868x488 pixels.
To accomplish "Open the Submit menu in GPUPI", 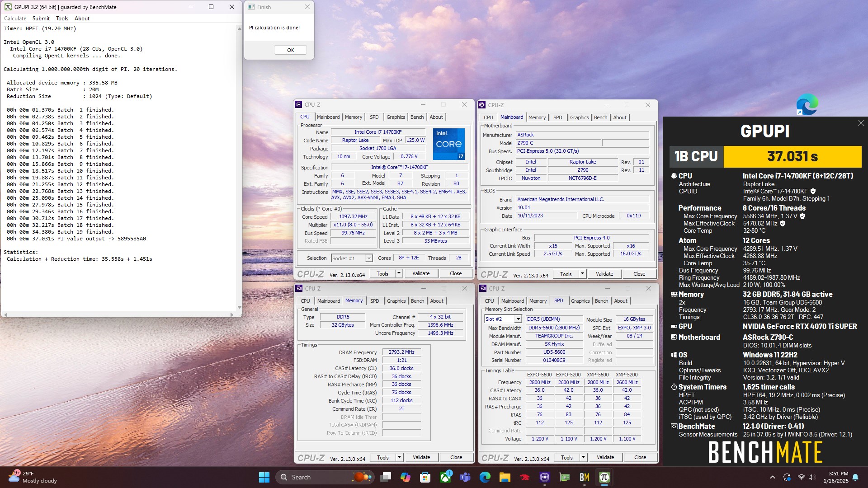I will point(41,19).
